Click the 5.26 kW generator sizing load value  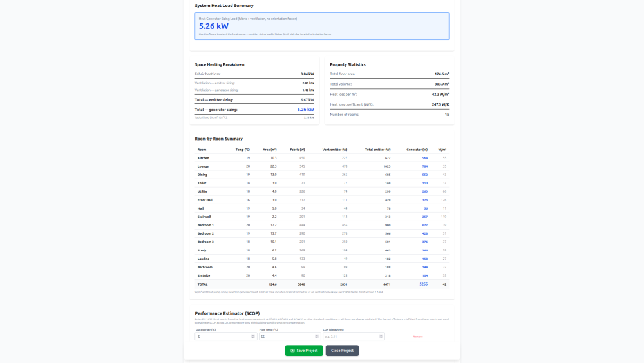213,26
